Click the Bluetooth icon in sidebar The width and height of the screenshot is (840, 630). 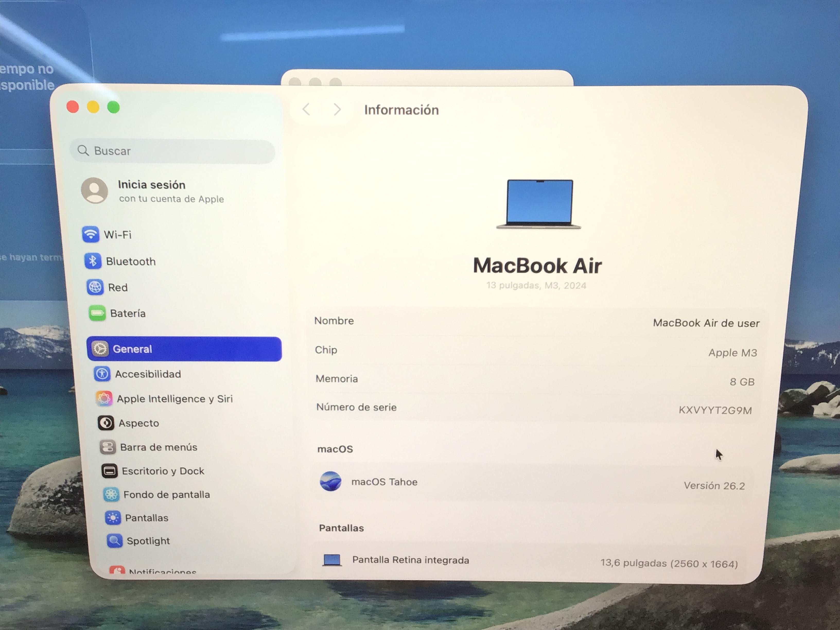93,261
